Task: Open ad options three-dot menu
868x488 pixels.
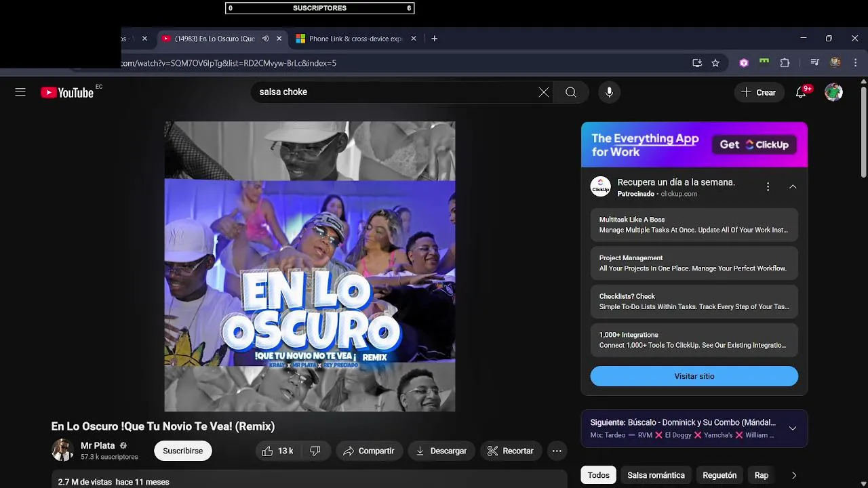Action: [x=768, y=186]
